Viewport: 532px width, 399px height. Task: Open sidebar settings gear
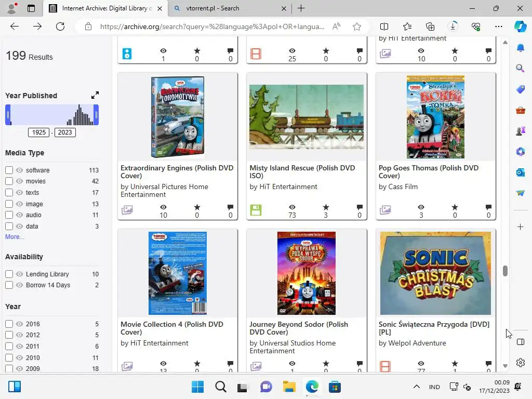(x=520, y=363)
